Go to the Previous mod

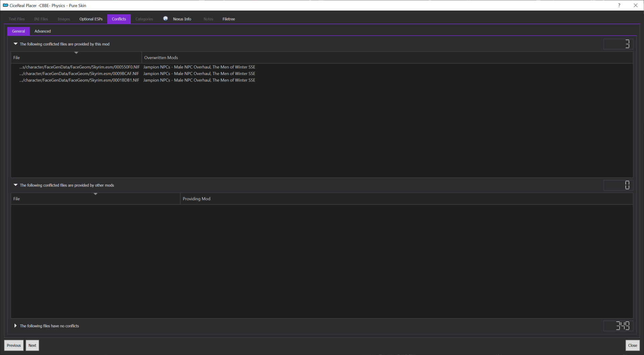[x=14, y=345]
